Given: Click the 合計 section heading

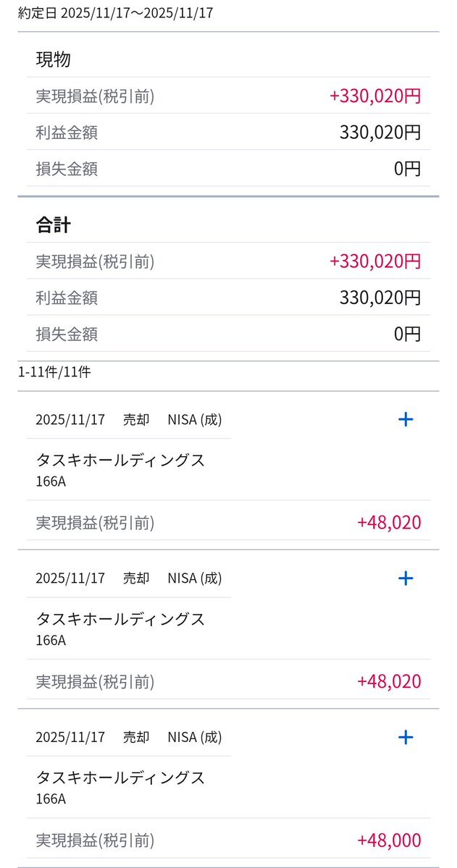Looking at the screenshot, I should click(x=54, y=225).
